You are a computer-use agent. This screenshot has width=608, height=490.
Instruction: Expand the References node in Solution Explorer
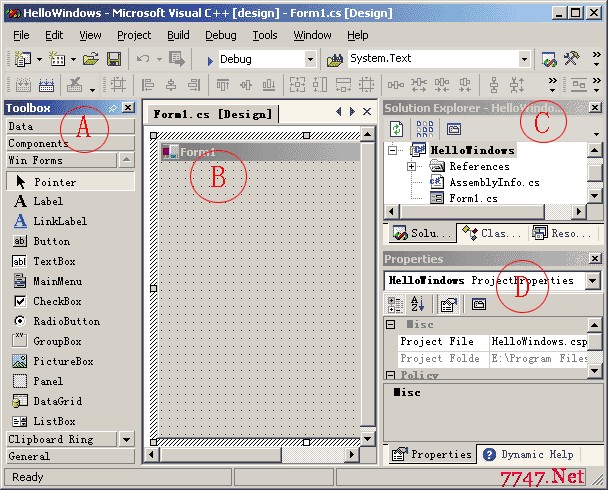click(x=411, y=167)
